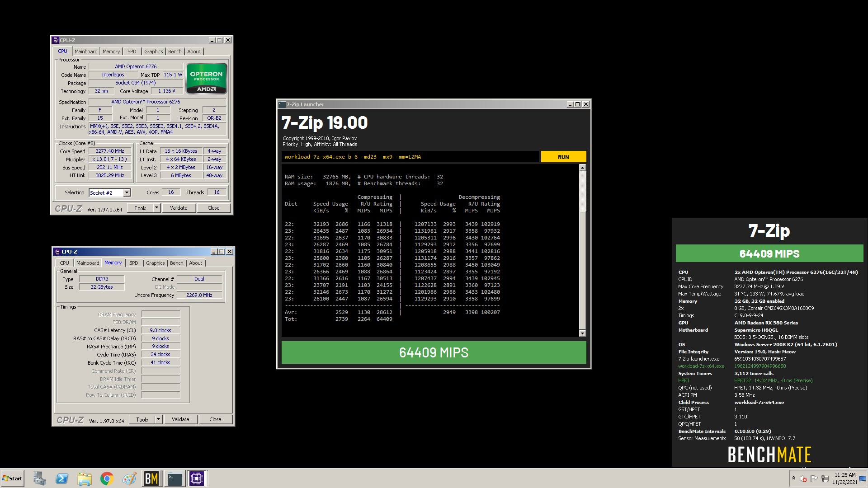This screenshot has width=868, height=488.
Task: Click the green 64409 MIPS bar in 7-Zip Launcher
Action: (434, 352)
